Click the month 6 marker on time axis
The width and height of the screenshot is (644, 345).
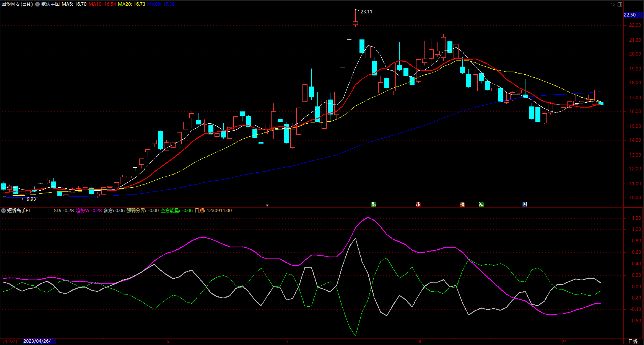pyautogui.click(x=168, y=342)
